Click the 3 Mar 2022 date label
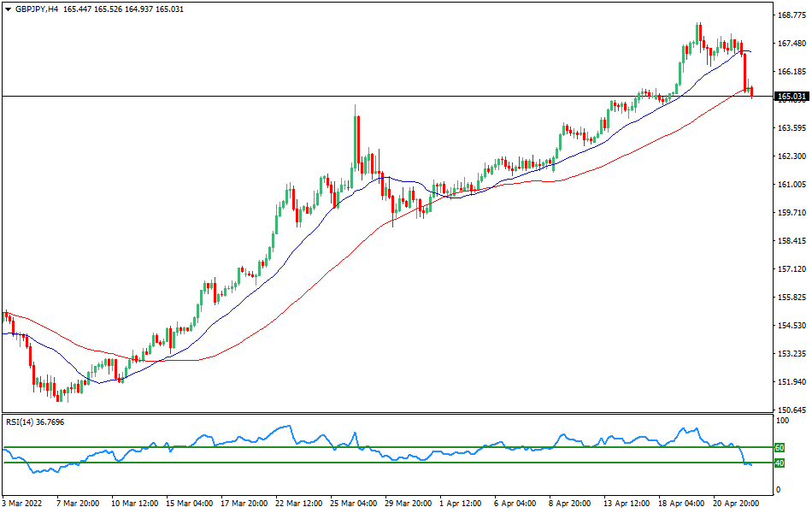812x513 pixels. click(24, 504)
